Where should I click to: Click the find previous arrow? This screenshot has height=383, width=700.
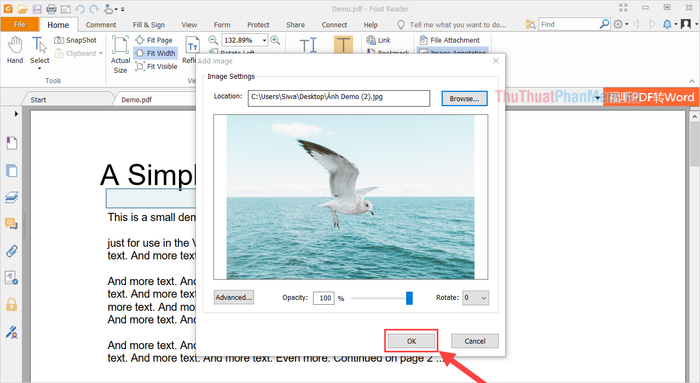coord(637,24)
